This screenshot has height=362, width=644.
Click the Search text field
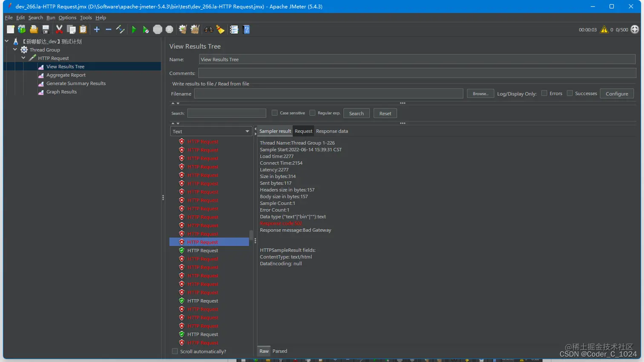click(x=227, y=113)
